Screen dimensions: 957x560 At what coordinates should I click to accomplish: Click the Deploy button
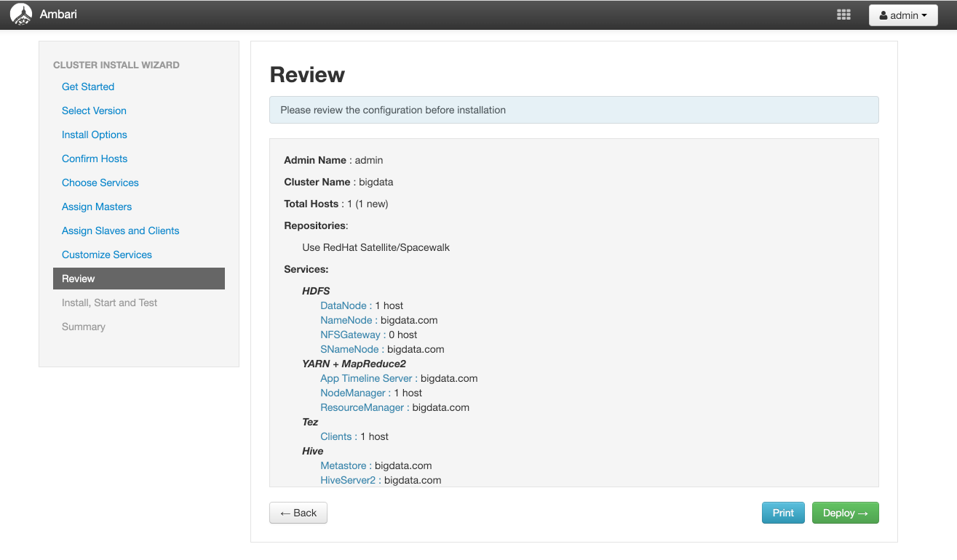845,513
